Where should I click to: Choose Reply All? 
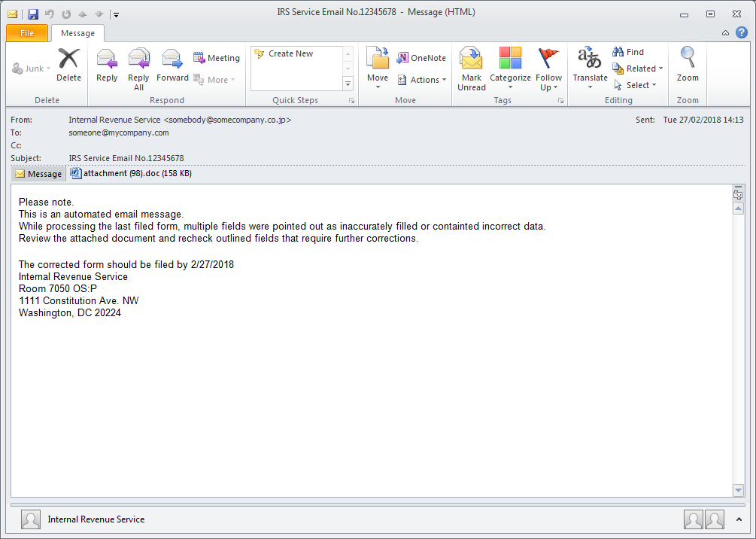click(138, 69)
